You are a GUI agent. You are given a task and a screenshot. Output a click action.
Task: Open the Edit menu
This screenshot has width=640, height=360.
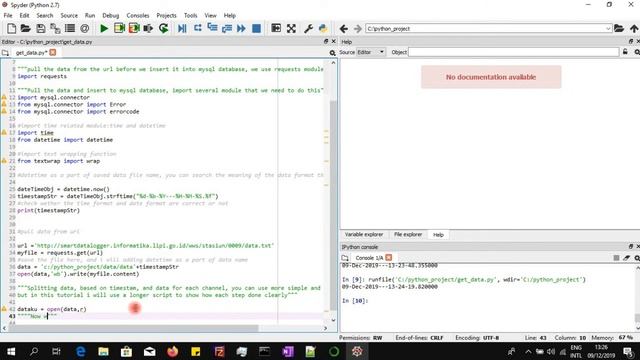click(24, 16)
